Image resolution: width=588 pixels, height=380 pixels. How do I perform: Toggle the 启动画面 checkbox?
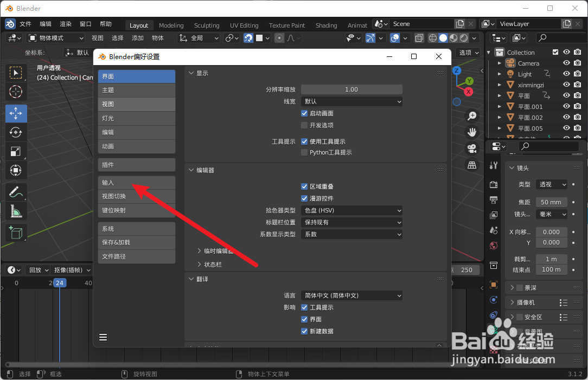click(304, 113)
